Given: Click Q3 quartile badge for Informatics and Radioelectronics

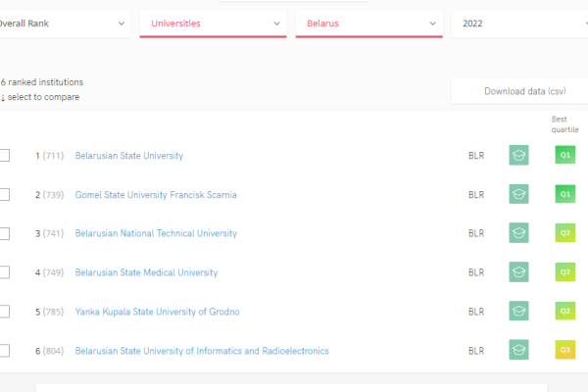Looking at the screenshot, I should pyautogui.click(x=564, y=350).
